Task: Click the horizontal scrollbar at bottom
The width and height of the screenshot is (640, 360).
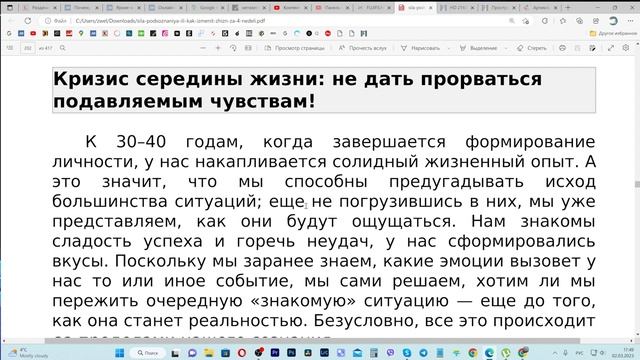Action: click(x=312, y=341)
